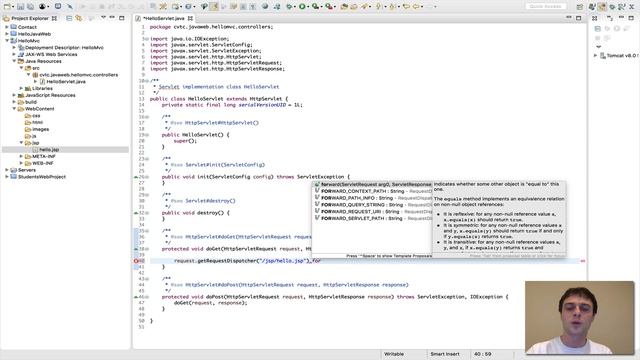
Task: Toggle Mark Occurrences in the toolbar
Action: click(x=213, y=7)
